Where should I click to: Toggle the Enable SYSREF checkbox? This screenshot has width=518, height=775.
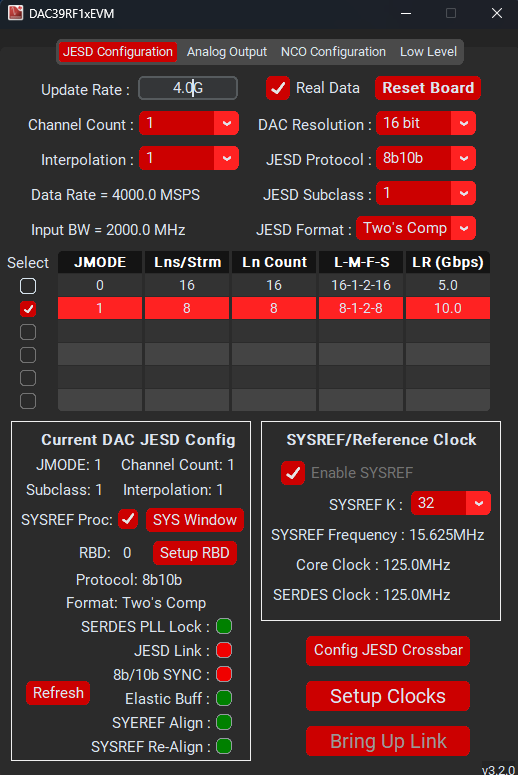pos(293,473)
